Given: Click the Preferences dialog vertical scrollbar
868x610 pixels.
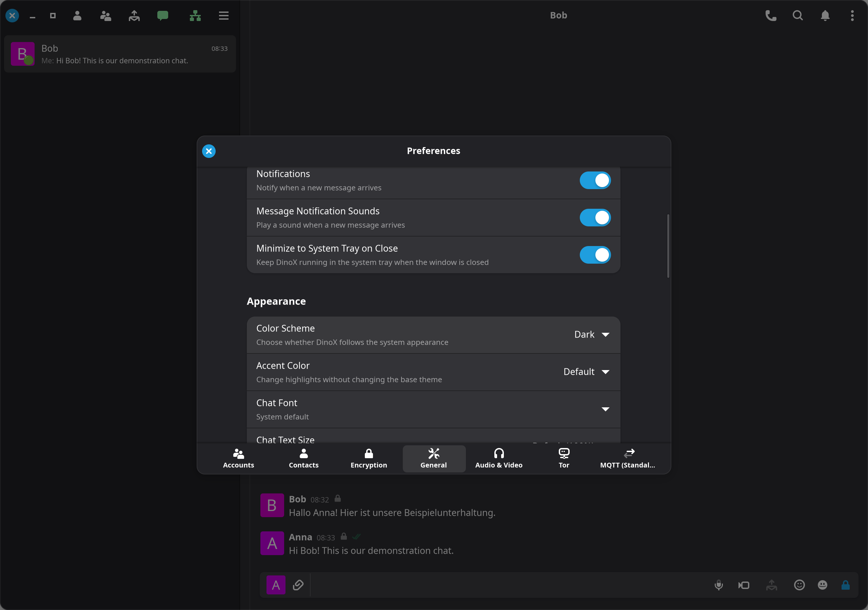Looking at the screenshot, I should [668, 246].
